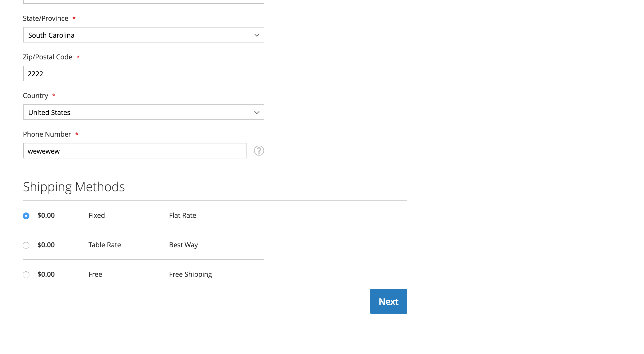Click the "Best Way" carrier text
The image size is (644, 354).
point(183,245)
